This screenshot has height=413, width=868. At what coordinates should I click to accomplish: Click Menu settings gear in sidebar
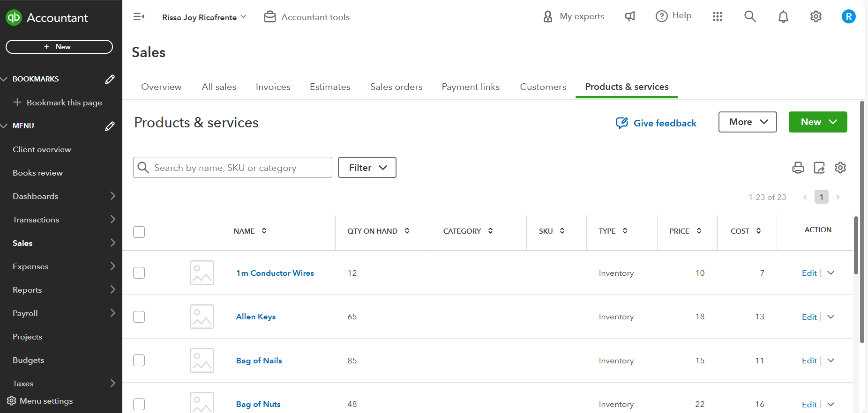click(12, 401)
